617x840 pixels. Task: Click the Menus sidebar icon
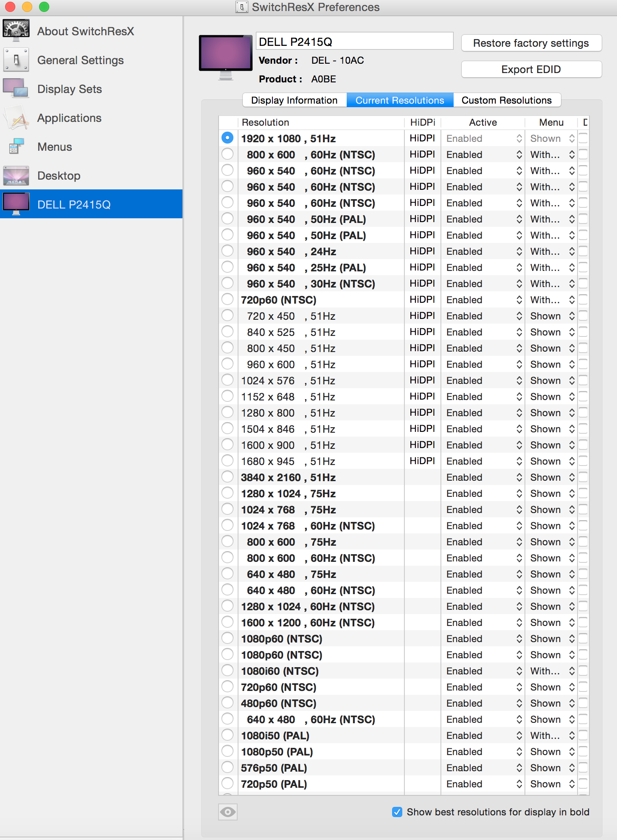click(16, 147)
